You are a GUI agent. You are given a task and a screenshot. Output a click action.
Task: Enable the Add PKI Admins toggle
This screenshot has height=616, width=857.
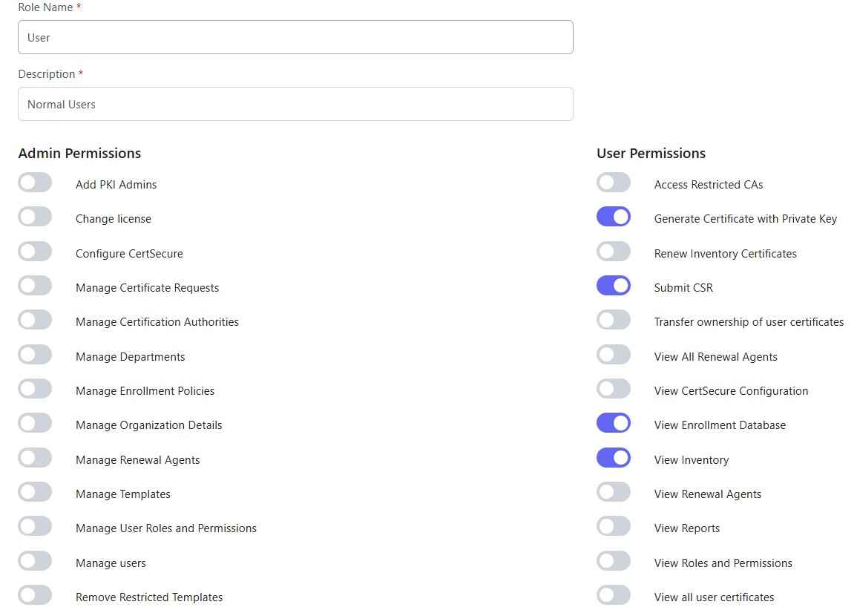(35, 183)
